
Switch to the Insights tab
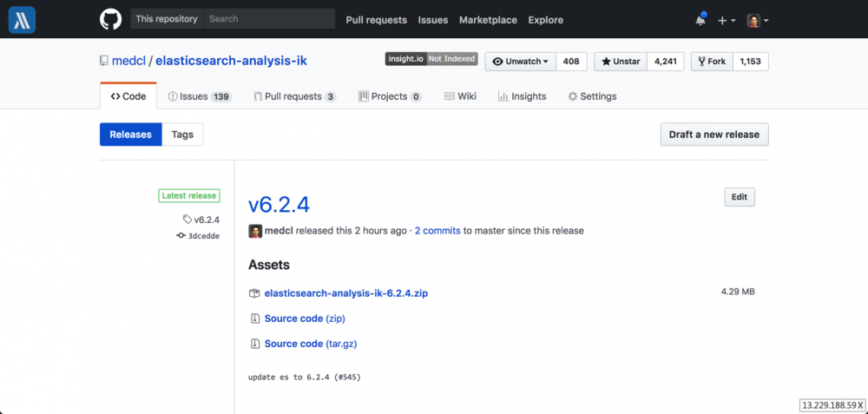[522, 96]
